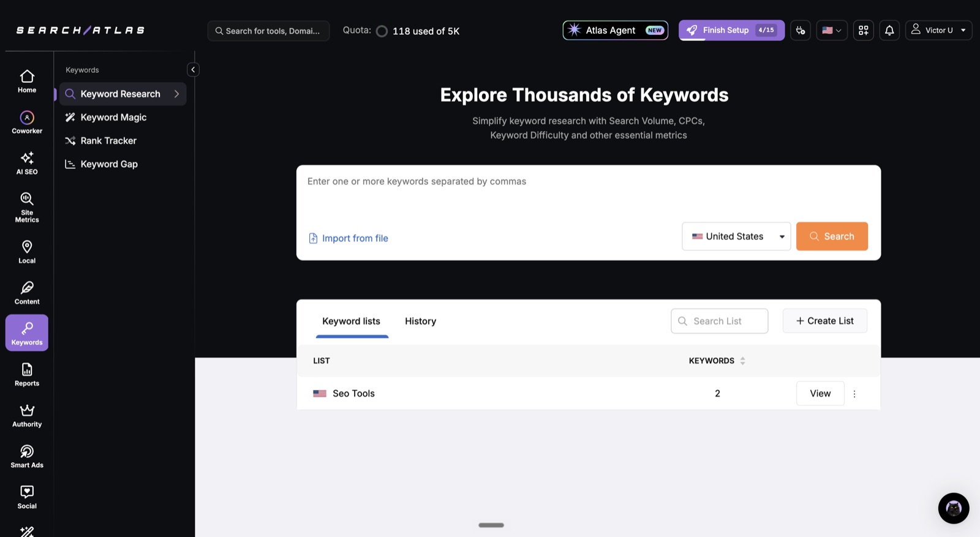
Task: View the Seo Tools list
Action: click(820, 394)
